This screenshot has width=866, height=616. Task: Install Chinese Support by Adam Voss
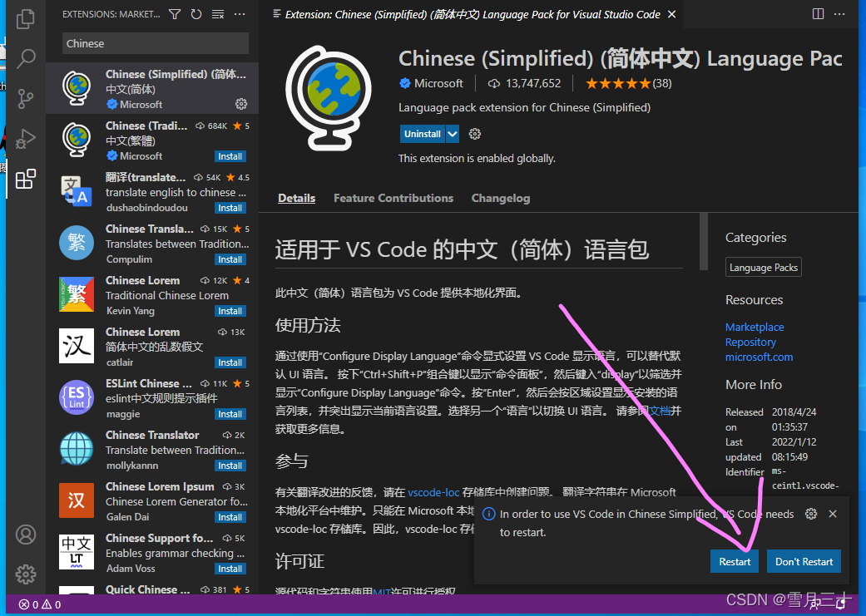[230, 569]
